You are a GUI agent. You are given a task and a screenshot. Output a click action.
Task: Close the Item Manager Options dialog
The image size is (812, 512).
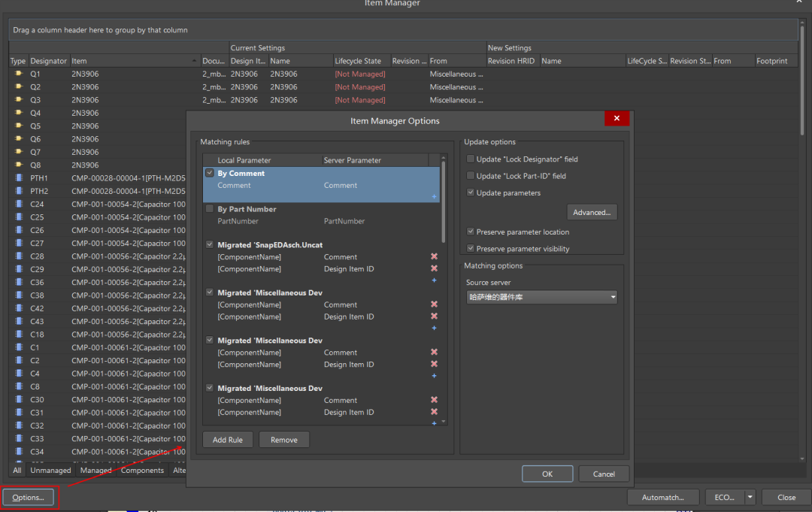tap(617, 118)
